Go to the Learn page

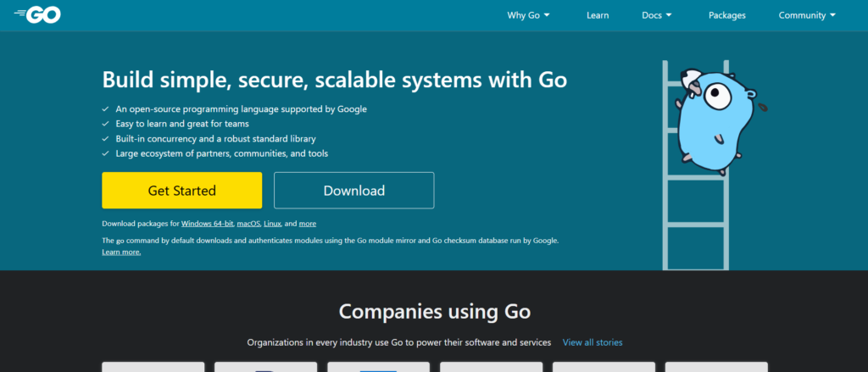click(598, 15)
